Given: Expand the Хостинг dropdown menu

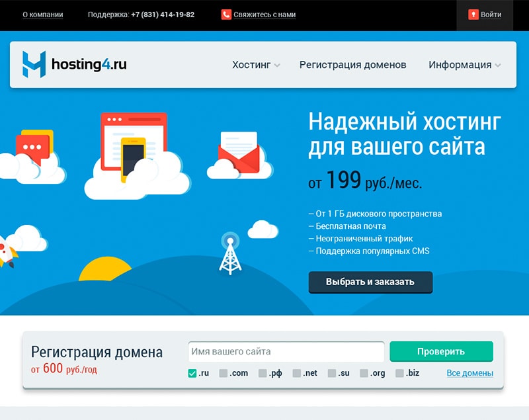Looking at the screenshot, I should click(x=256, y=65).
